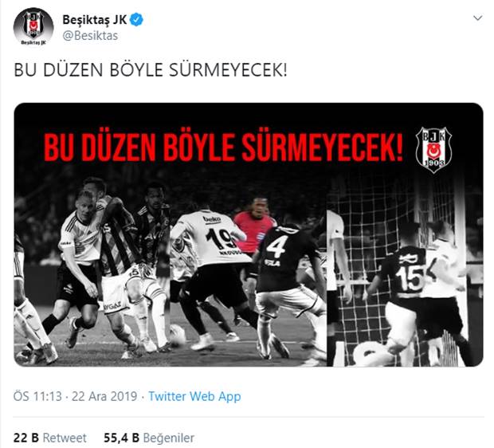Select the tweet text BU DÜZEN BÖYLE SÜRMEYECEK!
The image size is (494, 448).
[151, 70]
